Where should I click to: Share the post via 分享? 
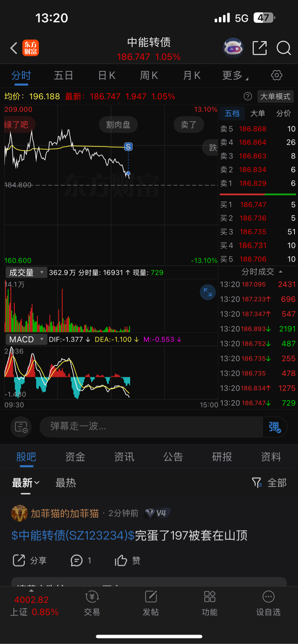[x=29, y=561]
